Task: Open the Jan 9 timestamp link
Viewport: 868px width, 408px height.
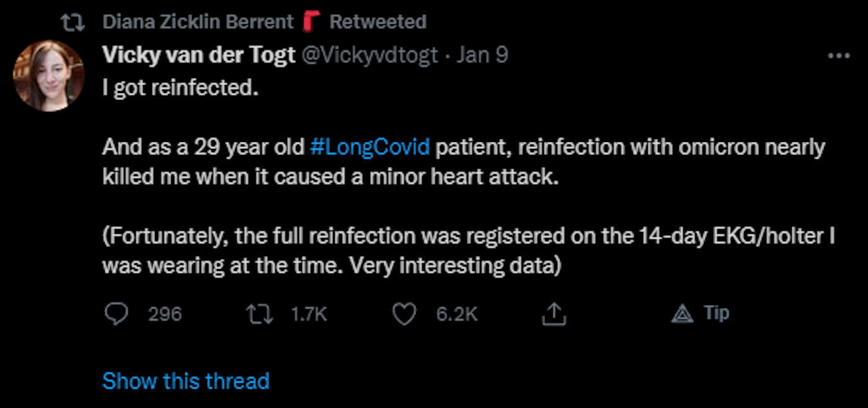Action: [x=482, y=56]
